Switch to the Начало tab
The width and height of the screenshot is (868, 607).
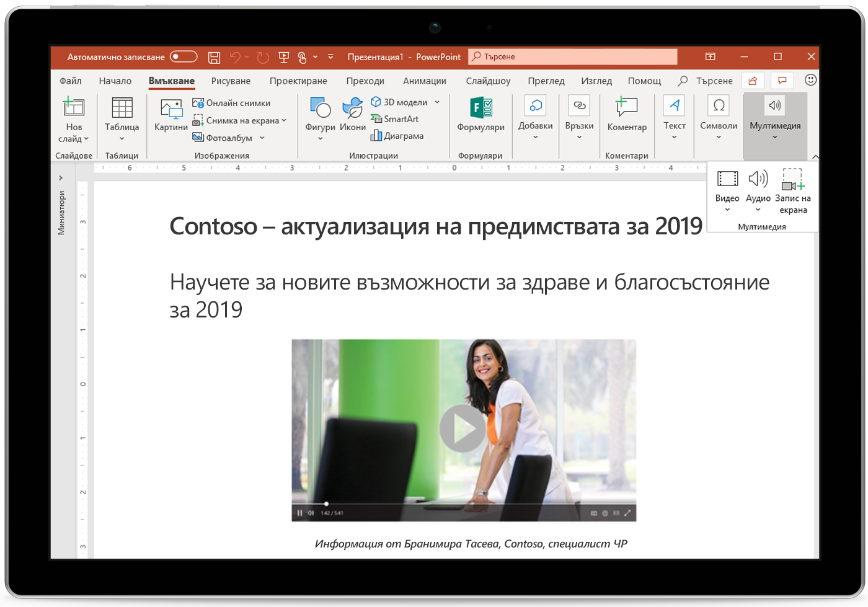[x=115, y=81]
